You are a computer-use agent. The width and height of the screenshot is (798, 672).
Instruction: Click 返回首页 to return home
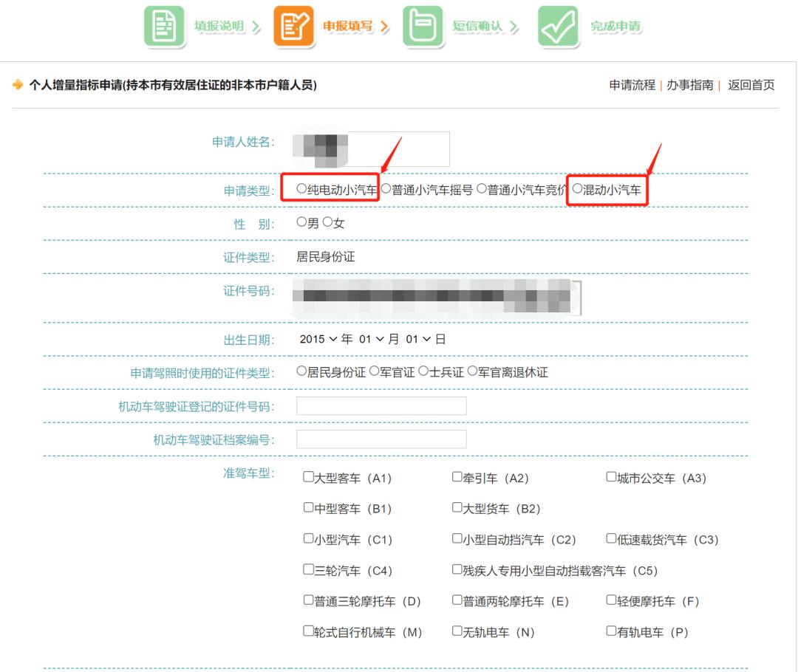pos(750,85)
